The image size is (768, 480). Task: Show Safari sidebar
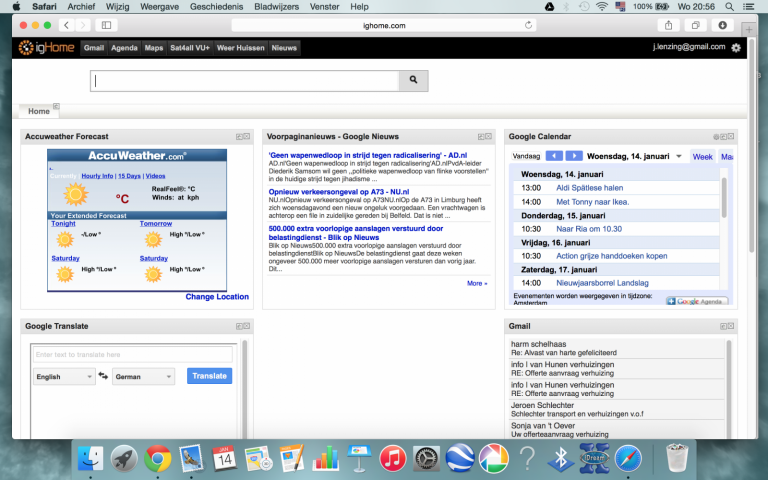(x=107, y=24)
